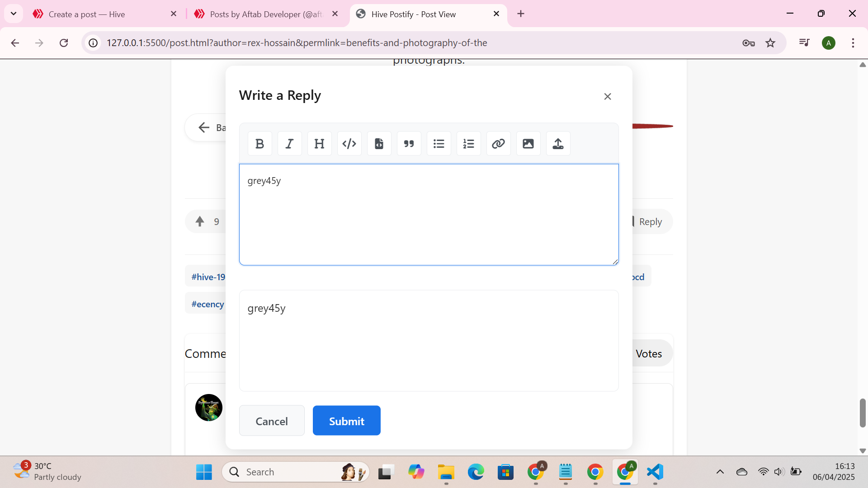Click the taskbar Search box
This screenshot has width=868, height=488.
(x=296, y=472)
